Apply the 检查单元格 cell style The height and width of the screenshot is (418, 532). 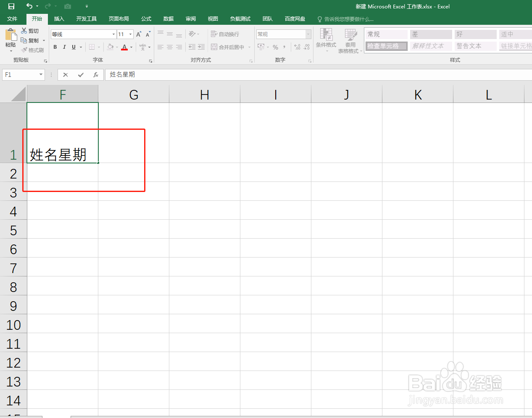386,46
